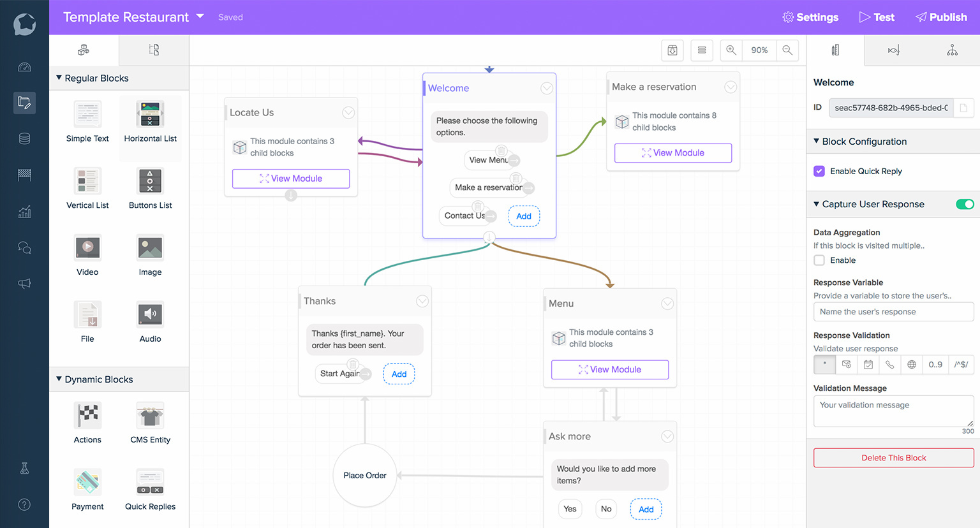
Task: Click Delete This Block
Action: [x=893, y=458]
